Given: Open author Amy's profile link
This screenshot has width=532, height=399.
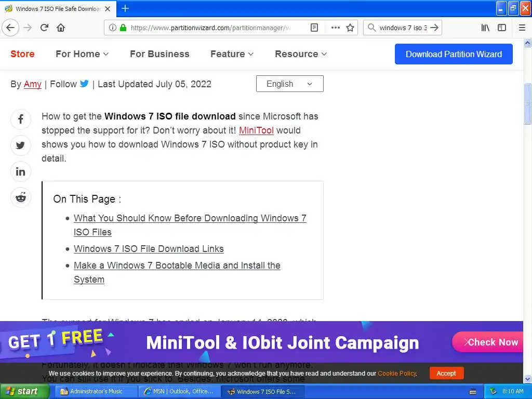Looking at the screenshot, I should coord(33,84).
